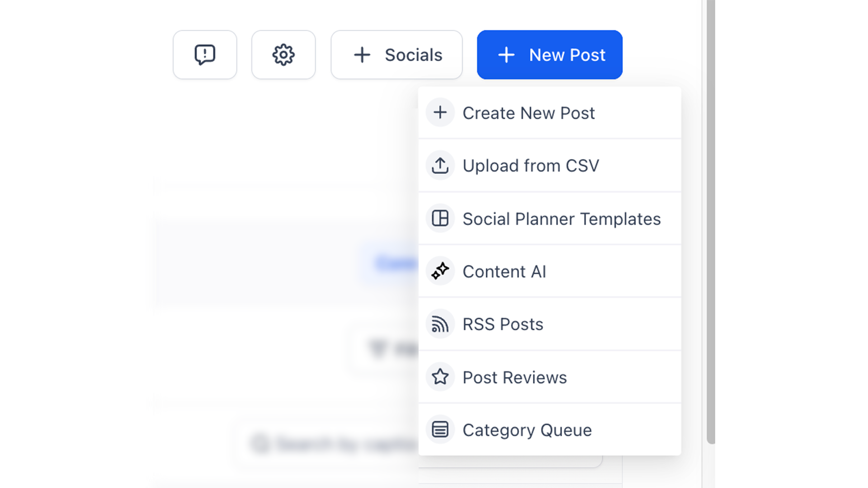The height and width of the screenshot is (488, 868).
Task: Collapse the New Post dropdown button
Action: point(549,55)
